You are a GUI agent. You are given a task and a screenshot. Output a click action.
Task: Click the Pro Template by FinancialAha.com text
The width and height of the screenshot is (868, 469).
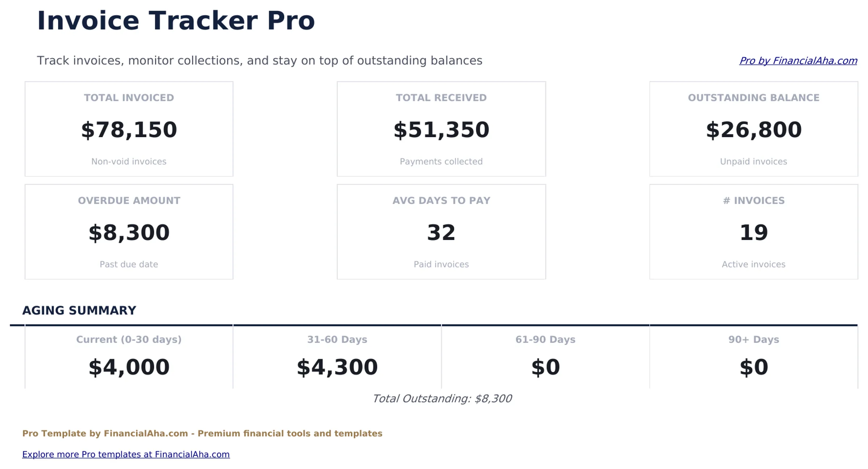point(203,433)
